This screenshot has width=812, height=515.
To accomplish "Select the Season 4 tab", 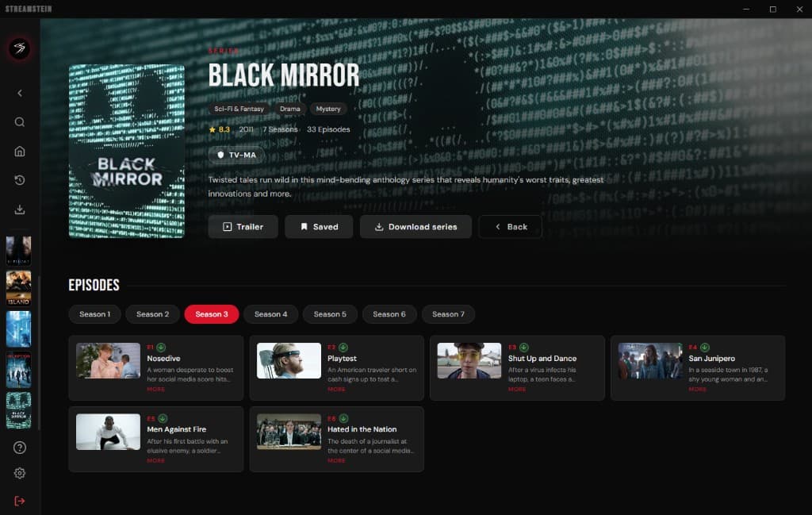I will pyautogui.click(x=271, y=314).
